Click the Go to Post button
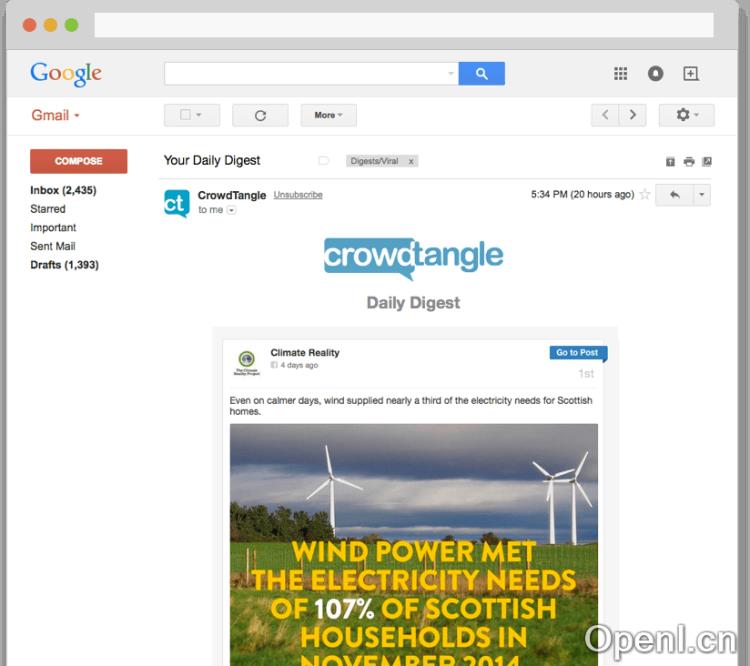The height and width of the screenshot is (666, 750). point(578,353)
